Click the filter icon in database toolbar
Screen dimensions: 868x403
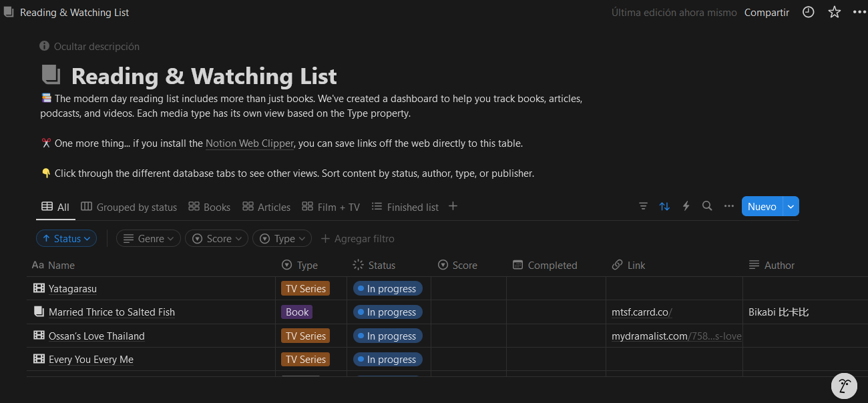pyautogui.click(x=643, y=206)
